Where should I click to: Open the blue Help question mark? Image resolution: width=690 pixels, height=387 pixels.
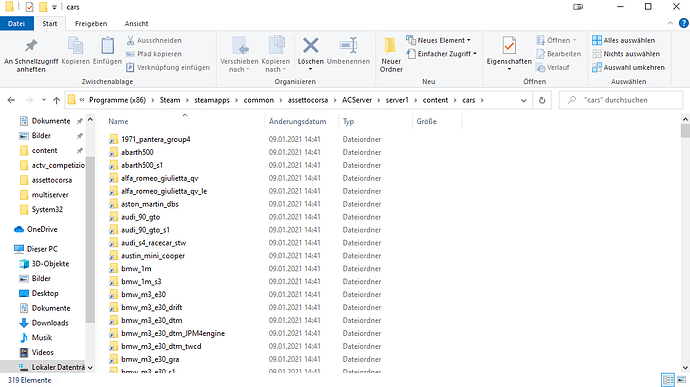pos(683,23)
